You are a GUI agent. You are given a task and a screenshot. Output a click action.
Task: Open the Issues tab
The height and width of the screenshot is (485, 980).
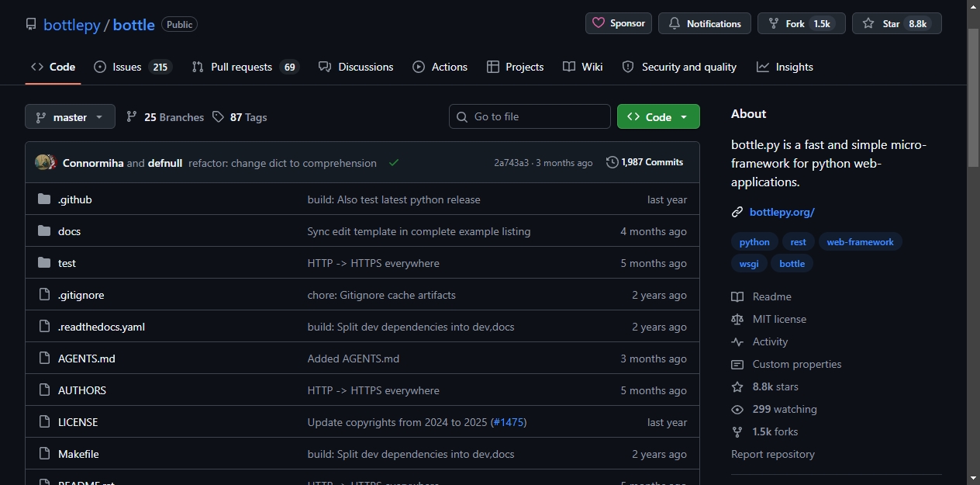(132, 67)
